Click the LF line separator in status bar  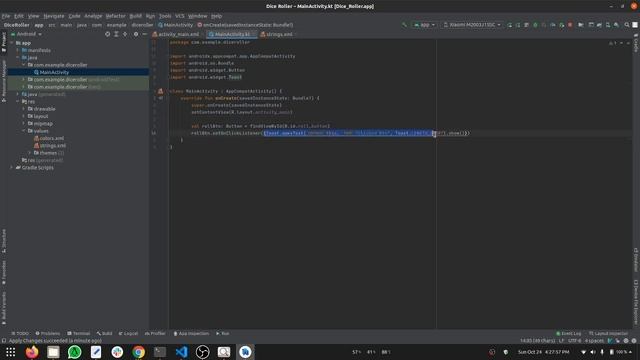(561, 340)
